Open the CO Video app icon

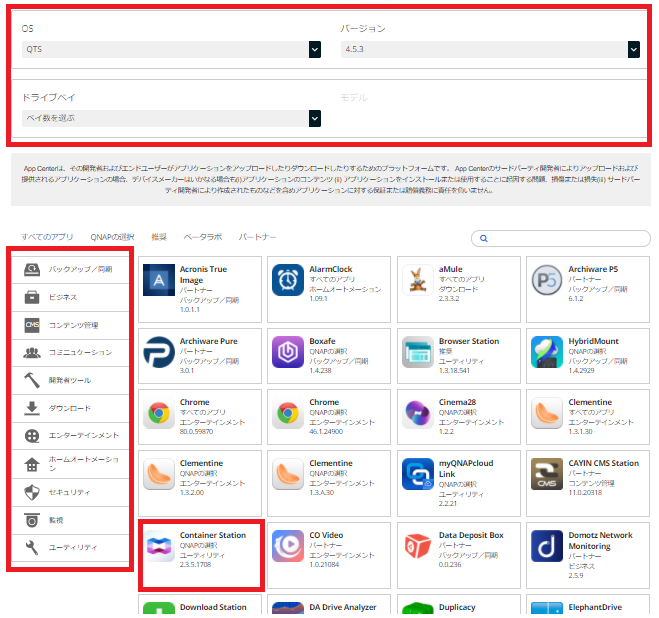click(288, 546)
